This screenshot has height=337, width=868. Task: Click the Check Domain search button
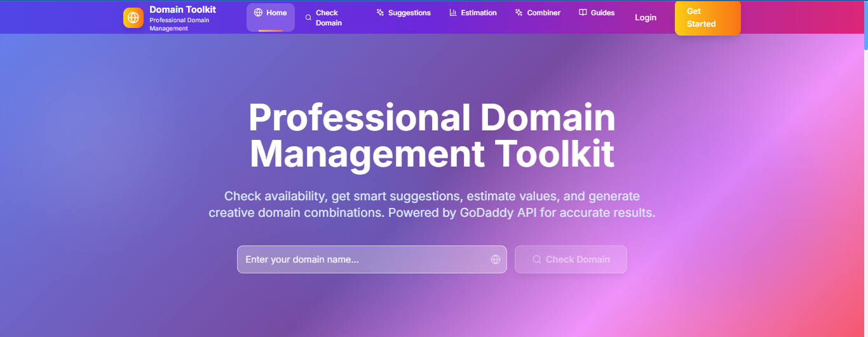[x=571, y=259]
